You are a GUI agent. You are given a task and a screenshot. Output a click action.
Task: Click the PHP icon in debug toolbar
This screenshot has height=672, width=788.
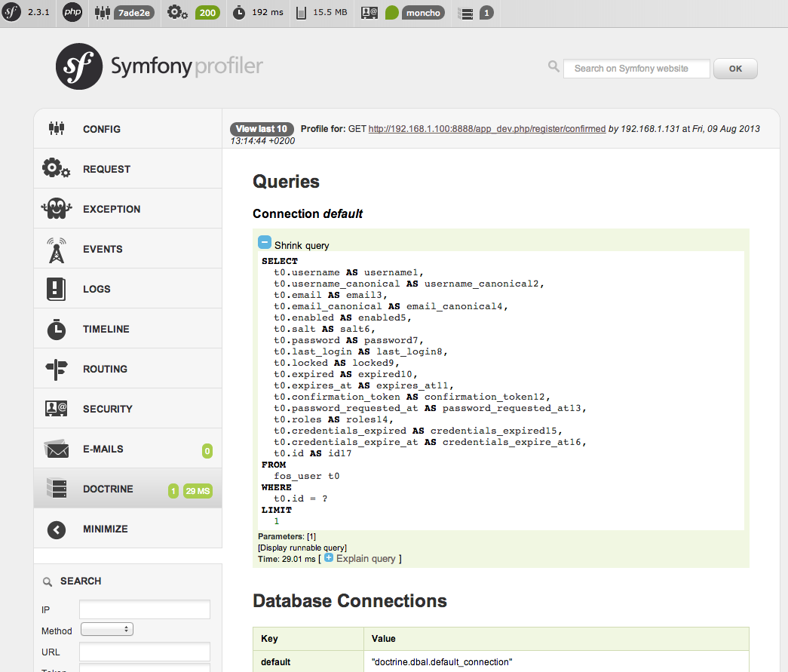pos(72,12)
